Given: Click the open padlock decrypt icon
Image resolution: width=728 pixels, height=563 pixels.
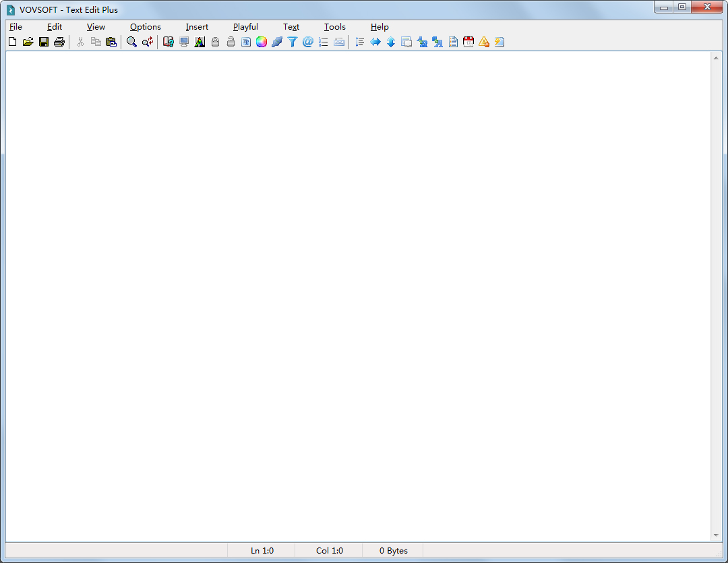Looking at the screenshot, I should click(231, 42).
